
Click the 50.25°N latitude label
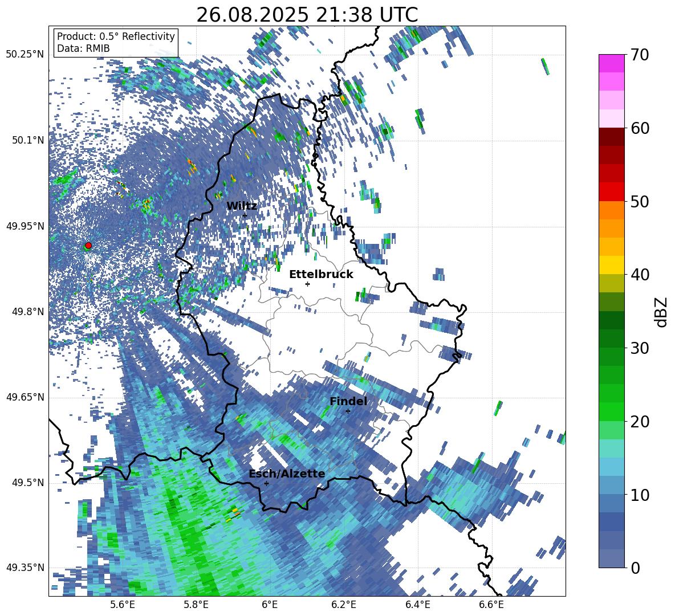(x=25, y=55)
